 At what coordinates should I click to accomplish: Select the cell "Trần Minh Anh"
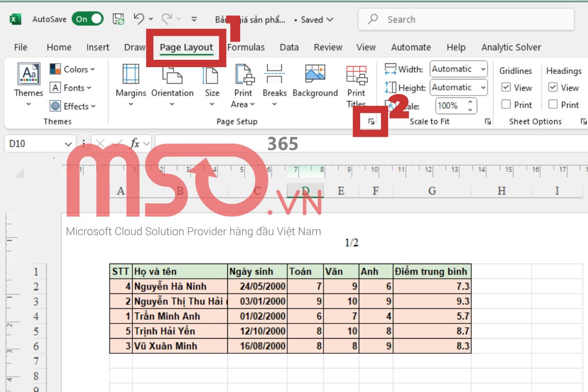tap(180, 317)
